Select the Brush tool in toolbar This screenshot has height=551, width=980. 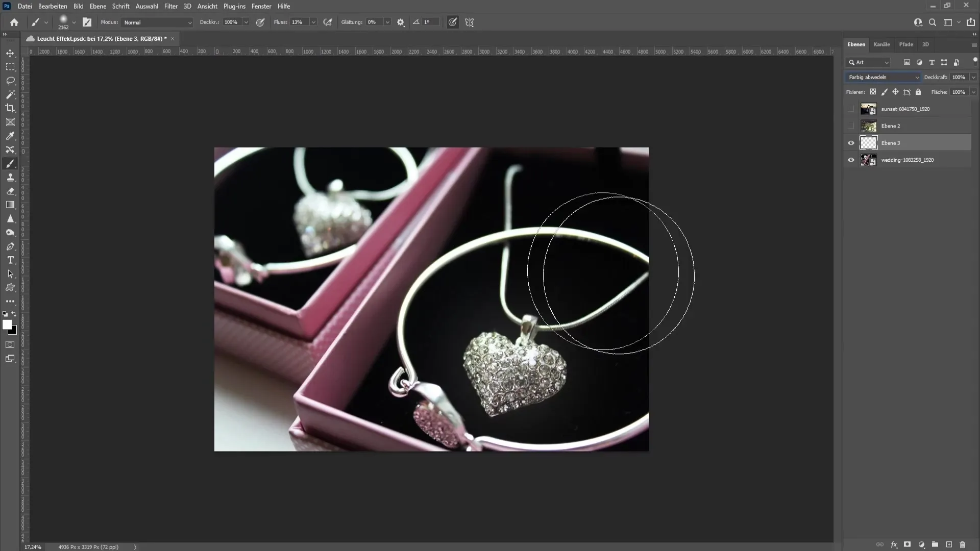[10, 163]
